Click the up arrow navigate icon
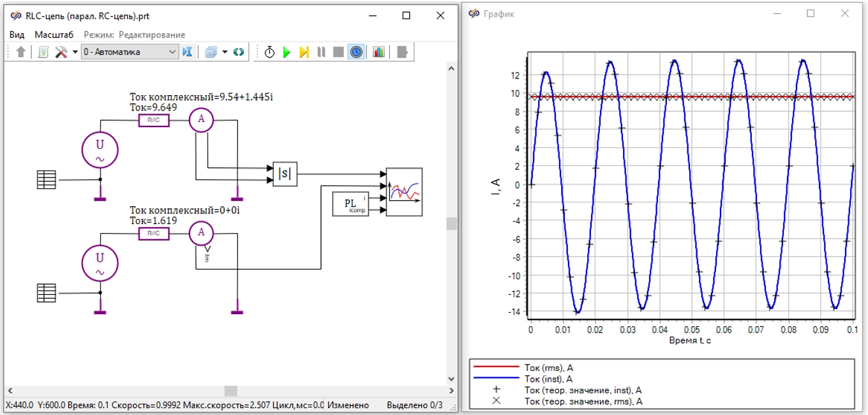This screenshot has width=868, height=415. point(20,52)
